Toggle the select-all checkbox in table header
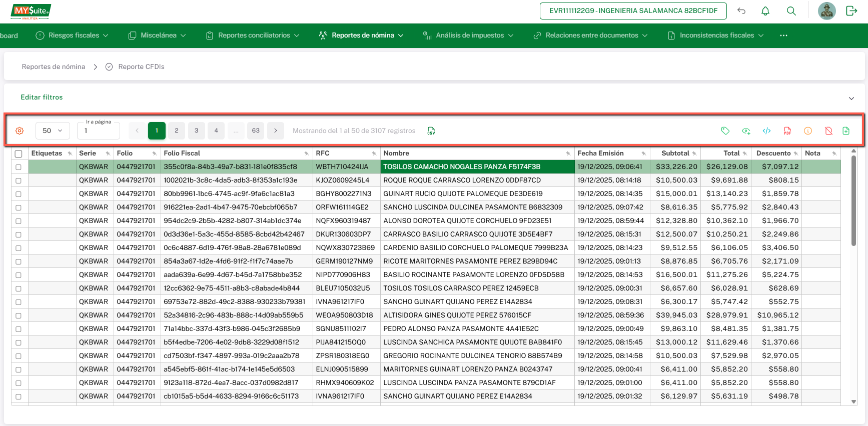Viewport: 868px width, 426px height. coord(19,154)
